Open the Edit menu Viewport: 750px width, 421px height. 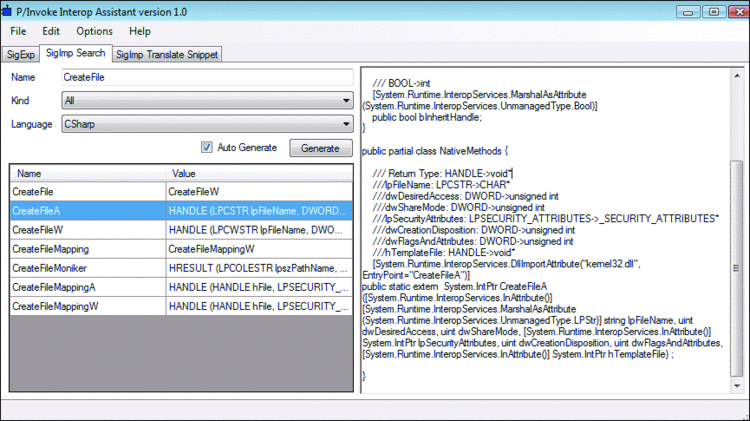[51, 31]
